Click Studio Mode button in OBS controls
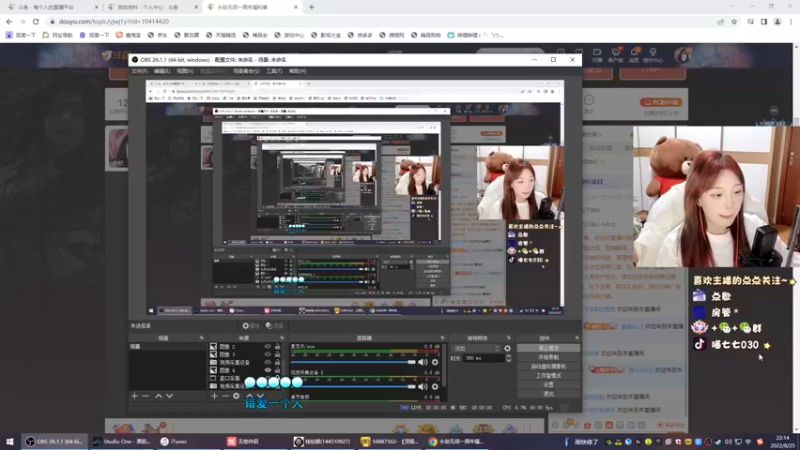The image size is (800, 450). [x=548, y=376]
